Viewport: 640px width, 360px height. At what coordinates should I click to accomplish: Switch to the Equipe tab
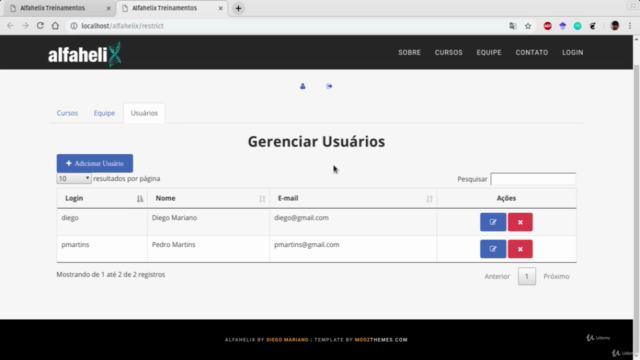(104, 113)
